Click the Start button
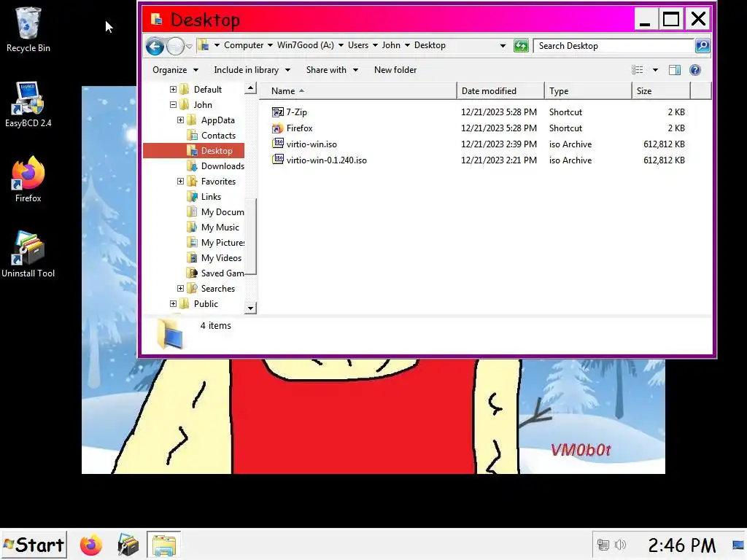 (x=34, y=545)
